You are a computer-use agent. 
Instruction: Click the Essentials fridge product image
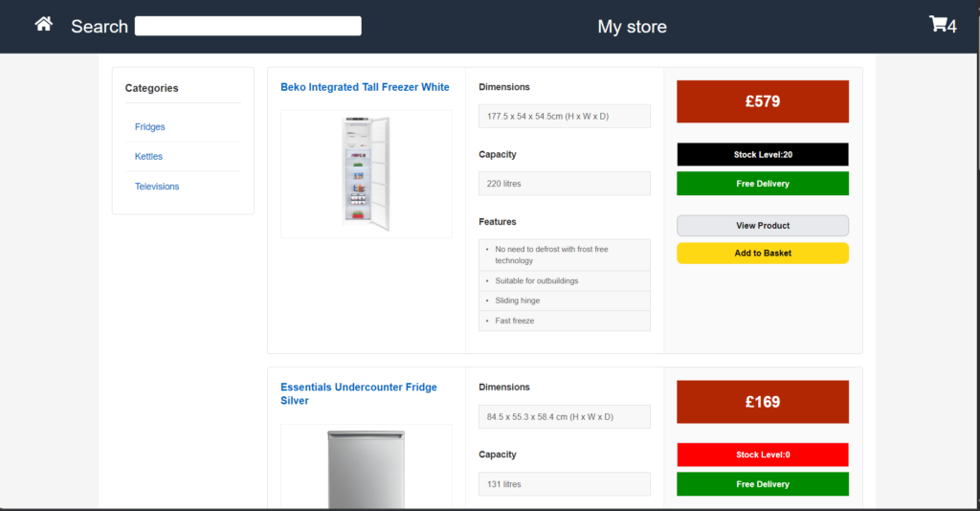coord(367,467)
